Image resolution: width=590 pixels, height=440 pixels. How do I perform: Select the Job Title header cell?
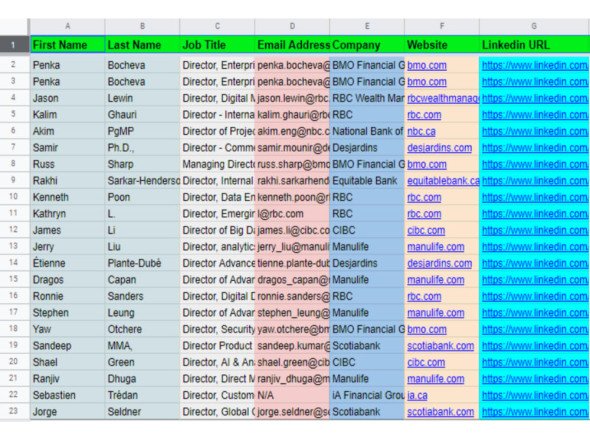(217, 45)
